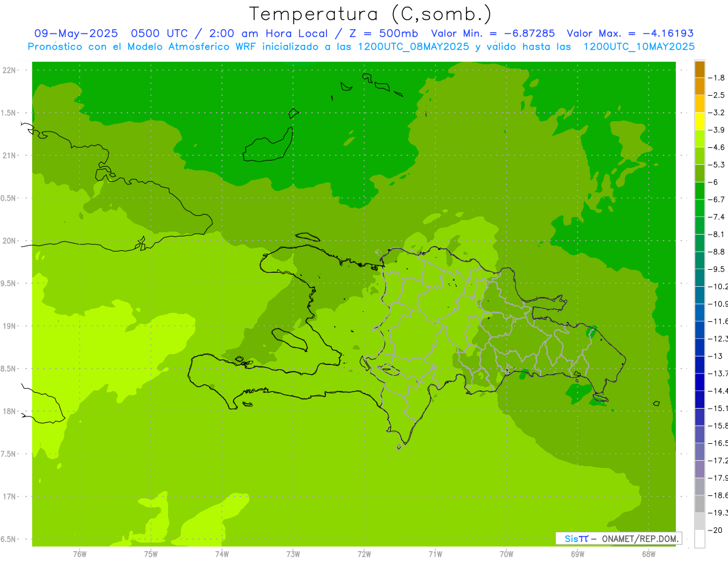Click the '19N' latitude label
Screen dimensions: 728x562
click(9, 326)
